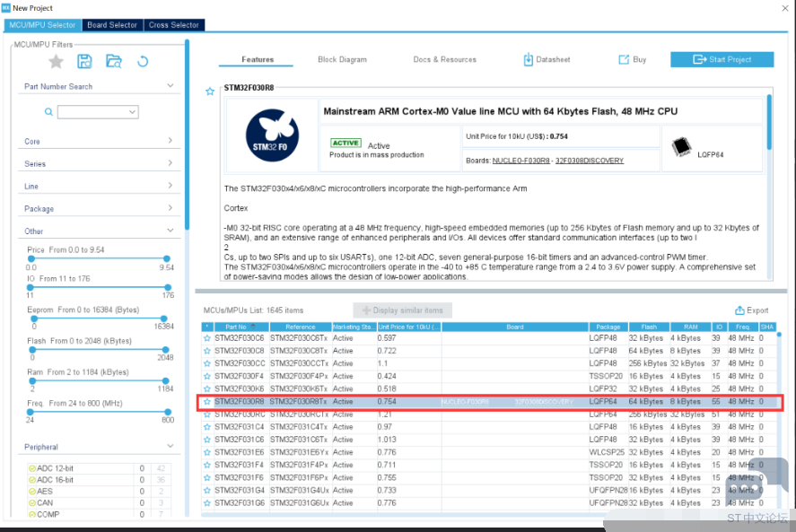Viewport: 796px width, 532px height.
Task: Open the Datasheet
Action: pyautogui.click(x=547, y=59)
